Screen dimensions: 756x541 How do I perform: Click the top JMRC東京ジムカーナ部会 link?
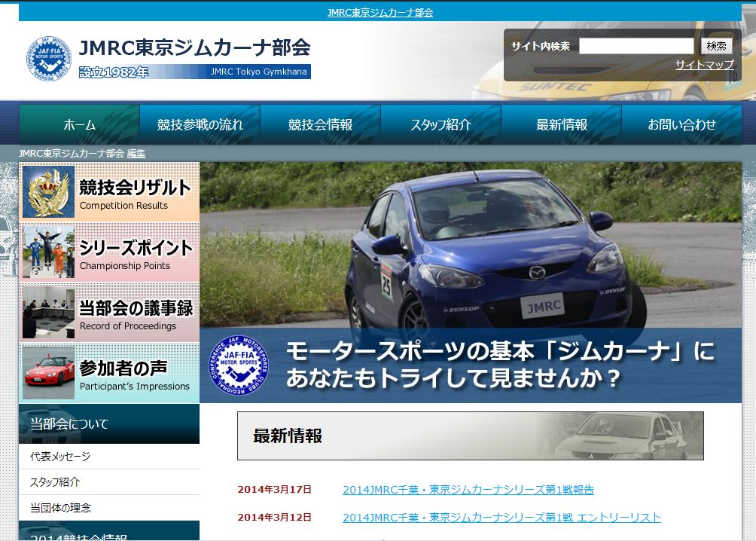point(380,12)
